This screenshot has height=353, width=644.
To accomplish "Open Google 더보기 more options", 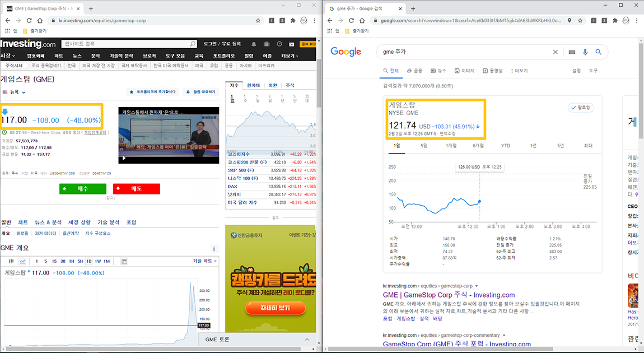I will click(520, 71).
